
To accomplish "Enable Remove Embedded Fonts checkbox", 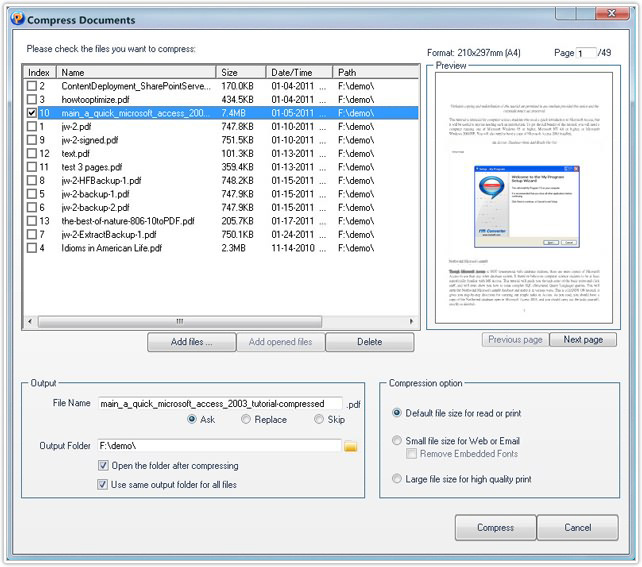I will pos(411,454).
